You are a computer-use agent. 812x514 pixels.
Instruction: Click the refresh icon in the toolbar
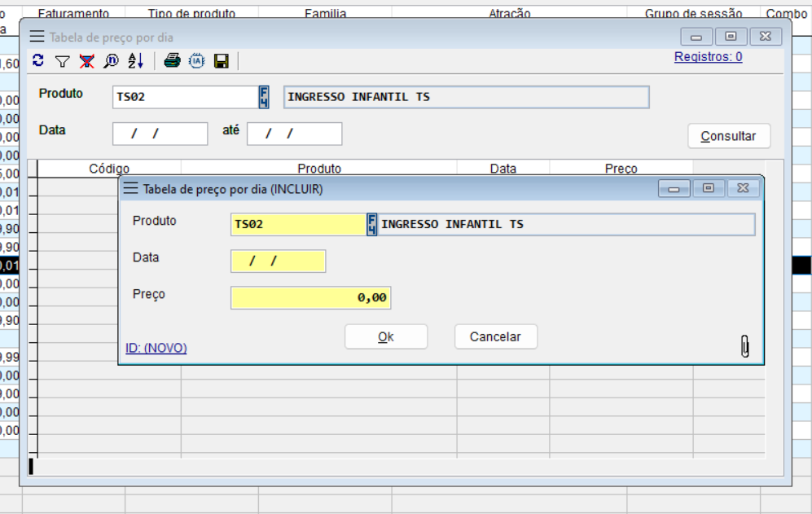[37, 61]
